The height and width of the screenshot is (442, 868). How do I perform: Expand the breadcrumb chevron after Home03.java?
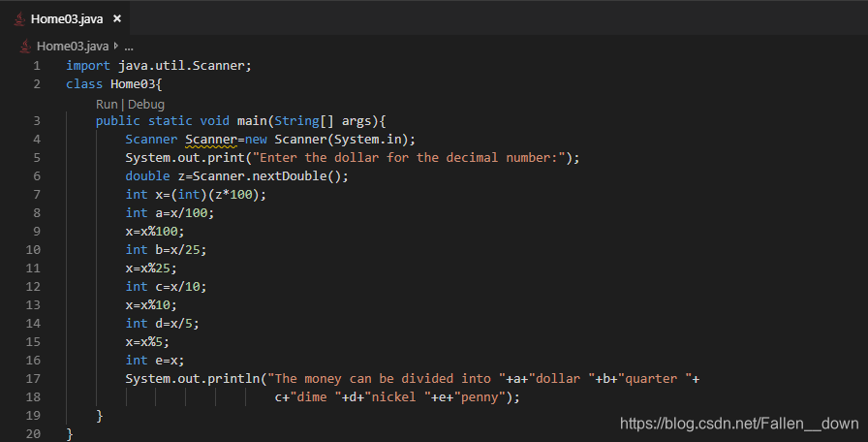click(x=115, y=46)
